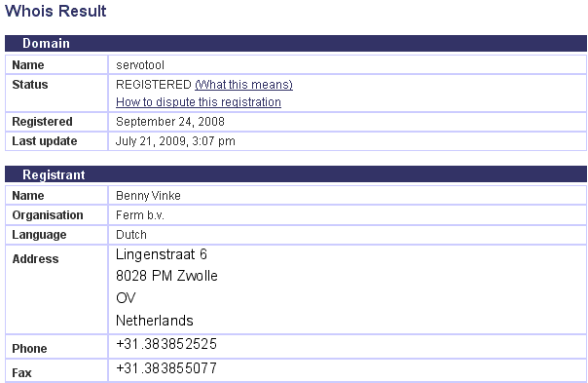Click the fax number +31.383855077
588x383 pixels.
click(x=166, y=368)
